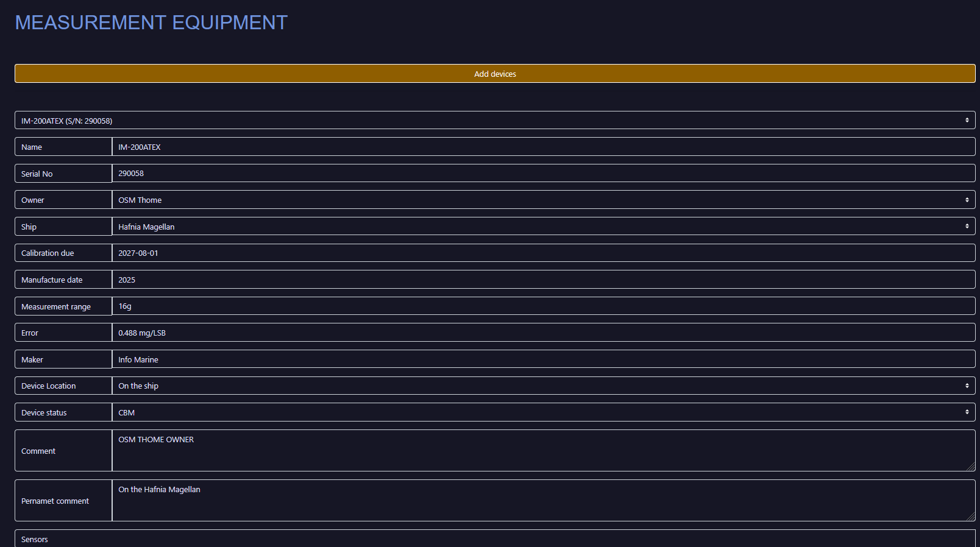This screenshot has height=547, width=980.
Task: Expand the Device status CBM dropdown
Action: (542, 412)
